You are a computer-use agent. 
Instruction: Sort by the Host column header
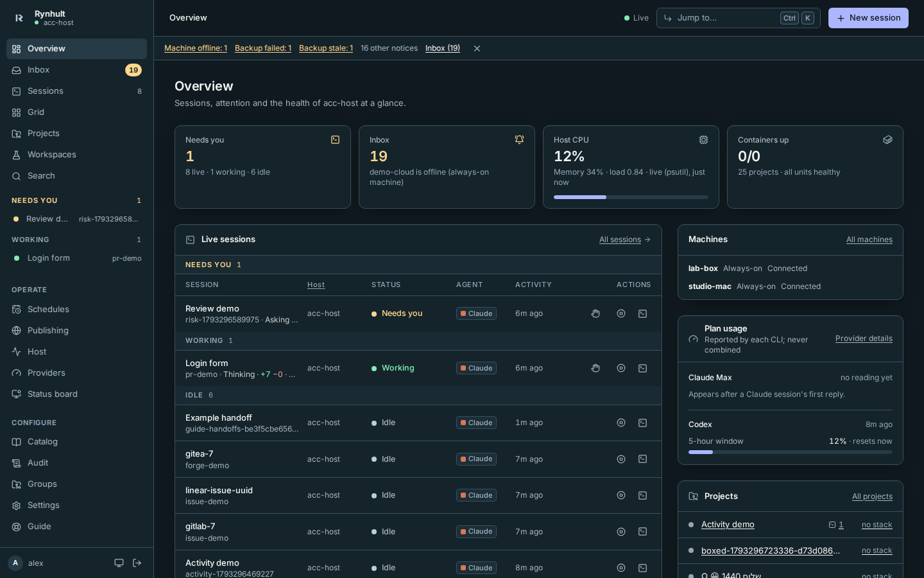[316, 285]
